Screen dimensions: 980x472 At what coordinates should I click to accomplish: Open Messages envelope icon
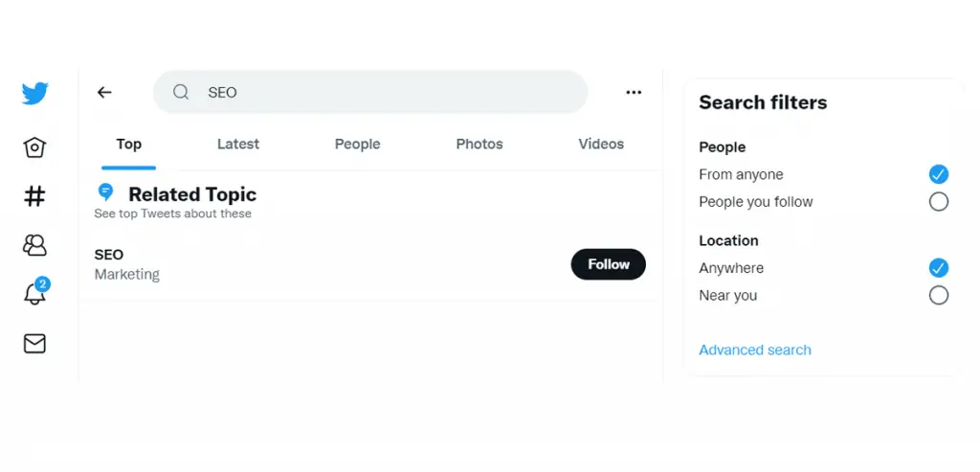point(34,343)
